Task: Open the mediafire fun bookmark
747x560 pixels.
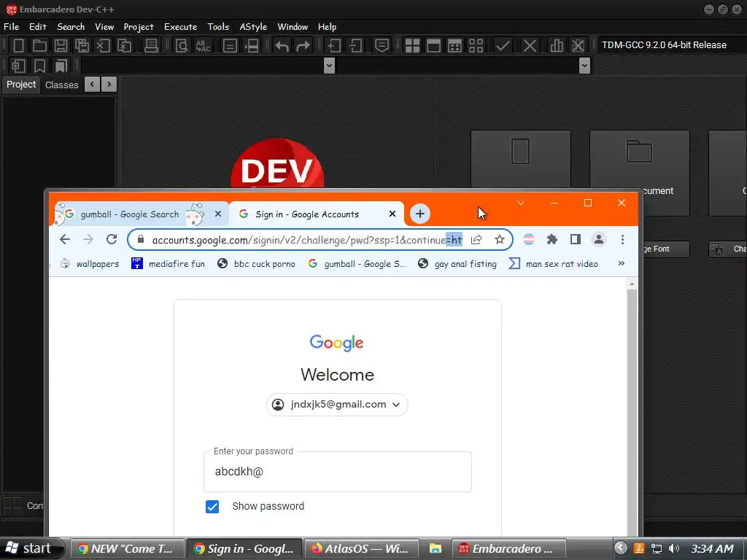Action: 169,263
